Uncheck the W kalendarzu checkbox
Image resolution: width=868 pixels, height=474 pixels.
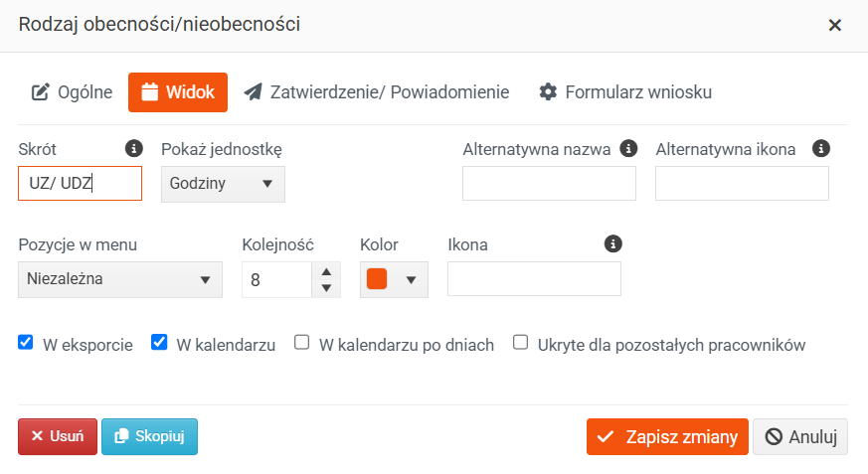[159, 343]
